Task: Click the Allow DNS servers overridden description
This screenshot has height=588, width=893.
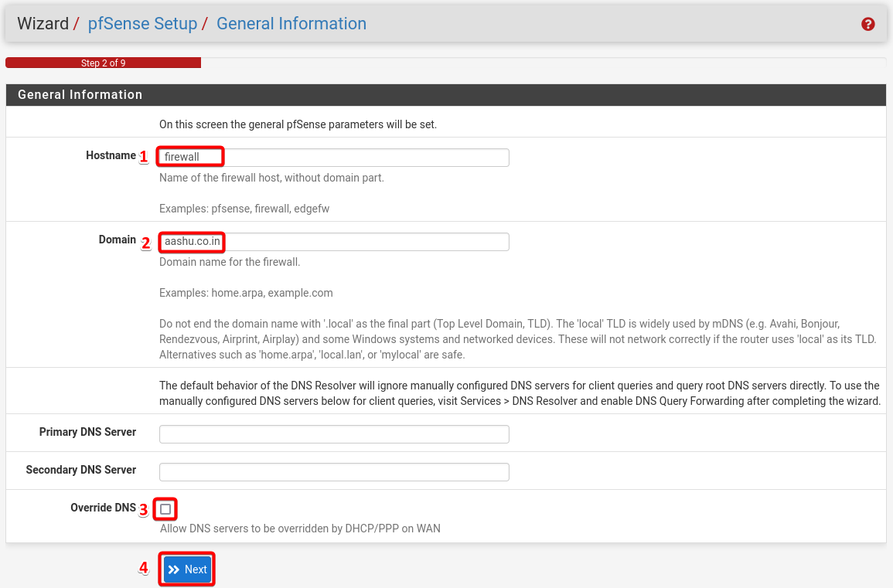Action: pos(300,529)
